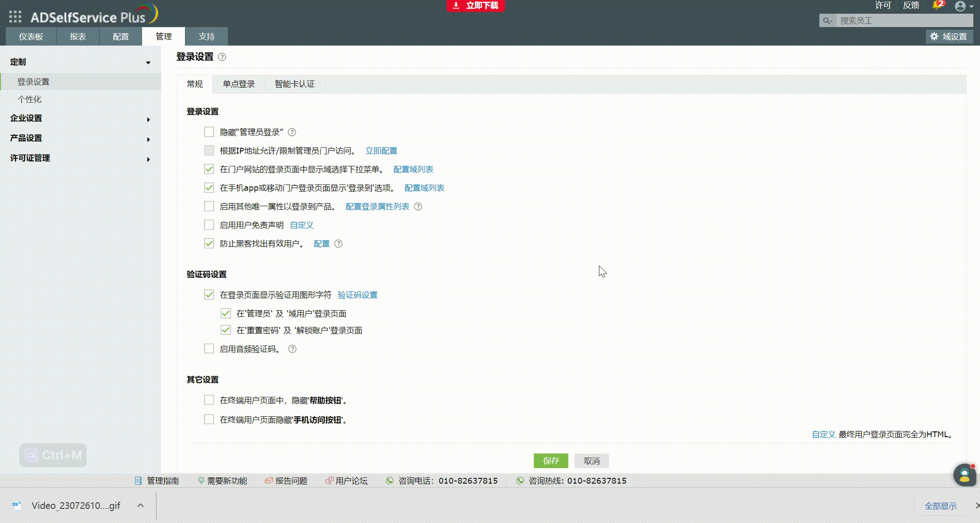Click the notification bell icon
Viewport: 980px width, 523px height.
[936, 5]
